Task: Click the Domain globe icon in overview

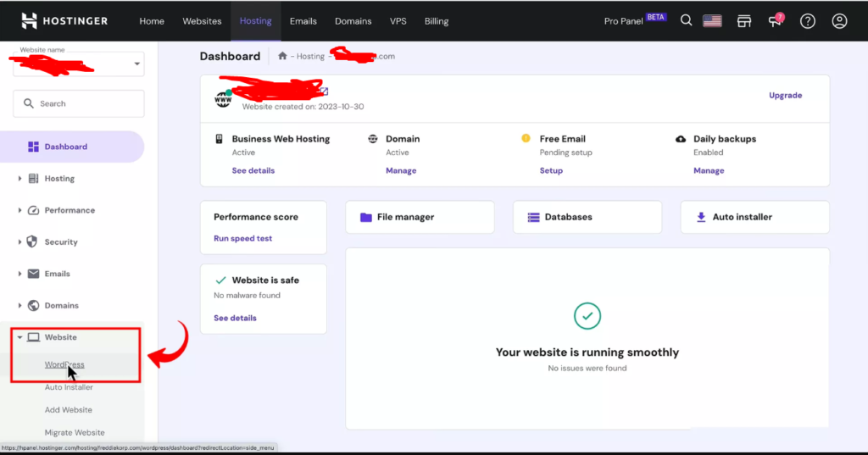Action: coord(373,139)
